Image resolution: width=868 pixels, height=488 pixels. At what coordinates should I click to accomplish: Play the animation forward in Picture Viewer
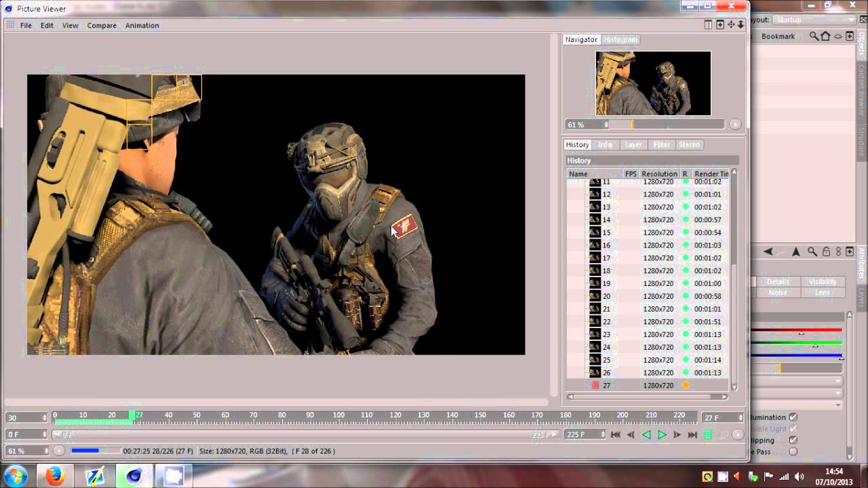coord(662,434)
